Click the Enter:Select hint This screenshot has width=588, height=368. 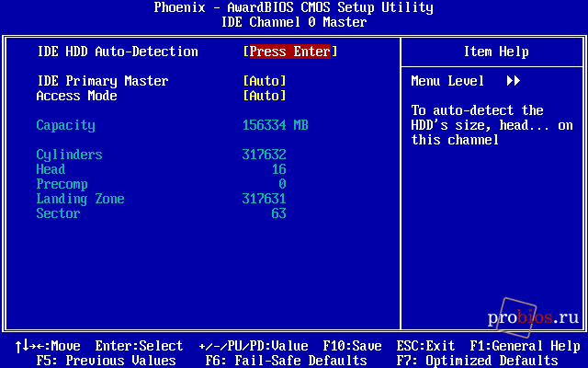click(139, 346)
